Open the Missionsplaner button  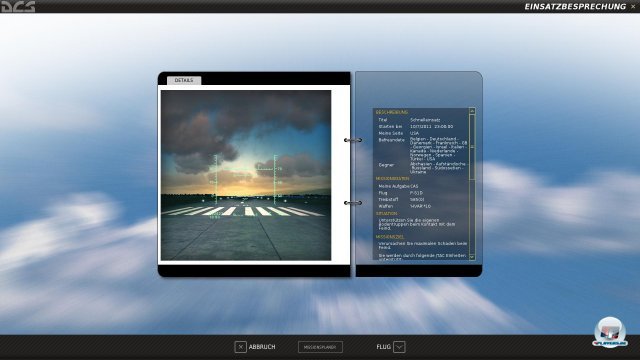(x=320, y=347)
